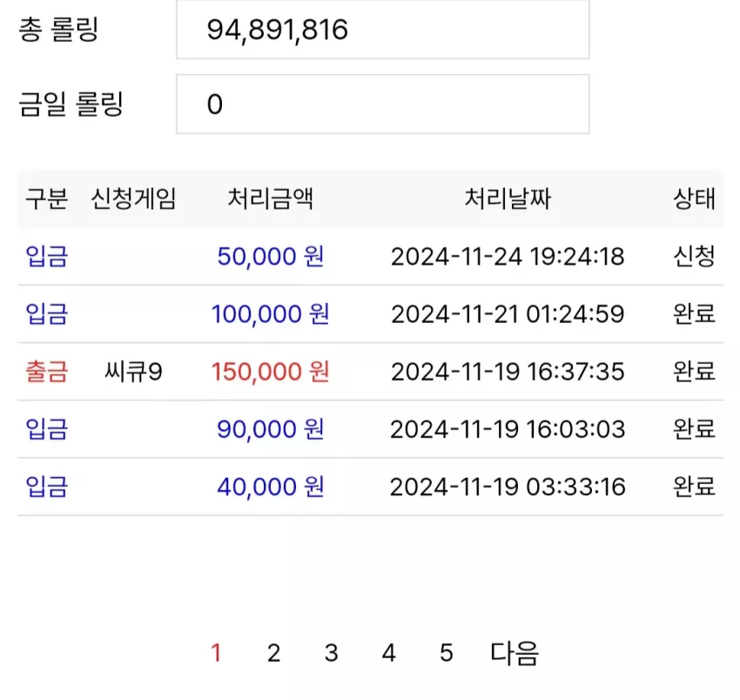
Task: Go to page 4 of transactions
Action: (x=389, y=653)
